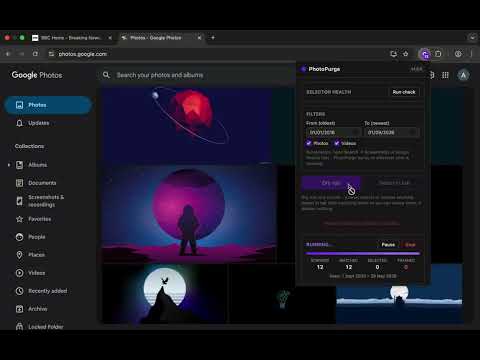The image size is (480, 360).
Task: Click the Documents icon in the sidebar
Action: click(x=20, y=183)
